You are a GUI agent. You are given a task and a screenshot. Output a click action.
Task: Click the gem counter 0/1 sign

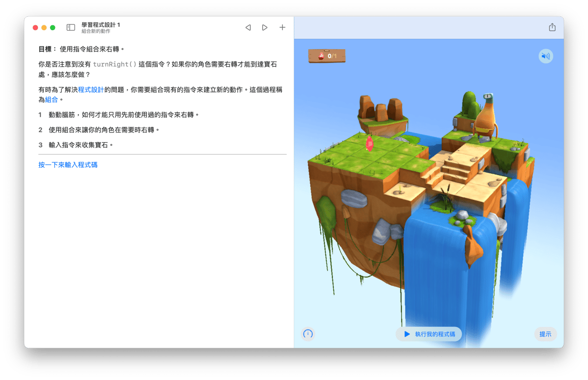[x=326, y=56]
